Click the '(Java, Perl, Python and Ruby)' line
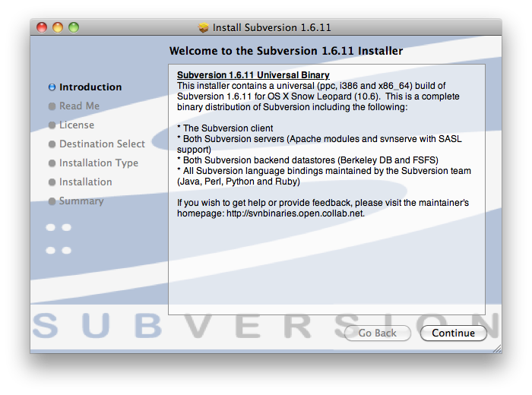The image size is (532, 395). tap(239, 182)
